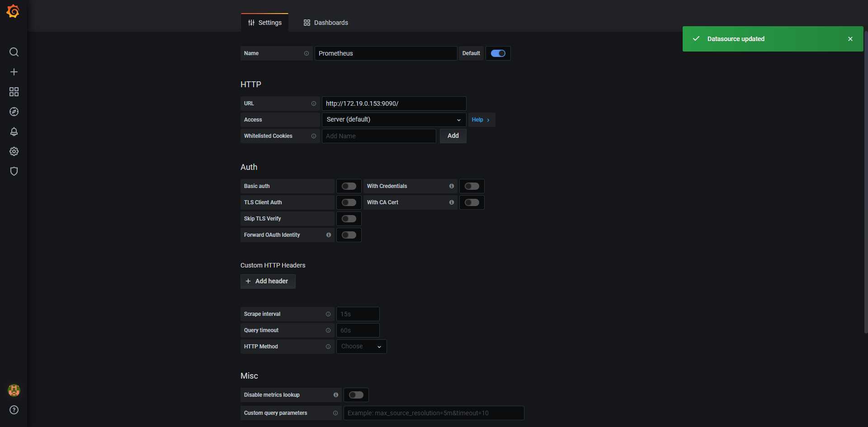The width and height of the screenshot is (868, 427).
Task: Dismiss the Datasource updated notification
Action: (x=850, y=39)
